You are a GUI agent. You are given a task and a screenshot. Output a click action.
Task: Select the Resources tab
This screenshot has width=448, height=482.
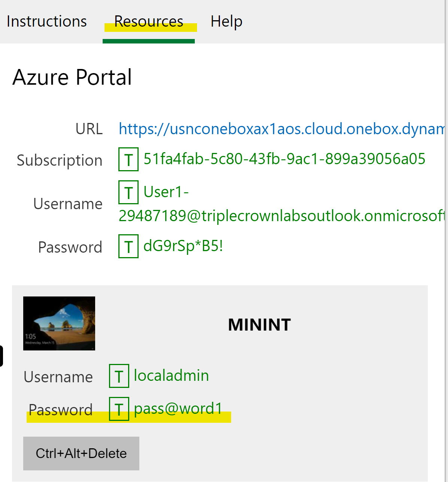[149, 21]
